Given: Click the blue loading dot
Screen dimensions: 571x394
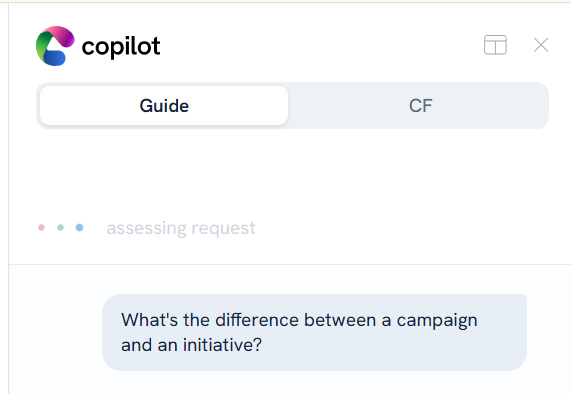Looking at the screenshot, I should (79, 228).
